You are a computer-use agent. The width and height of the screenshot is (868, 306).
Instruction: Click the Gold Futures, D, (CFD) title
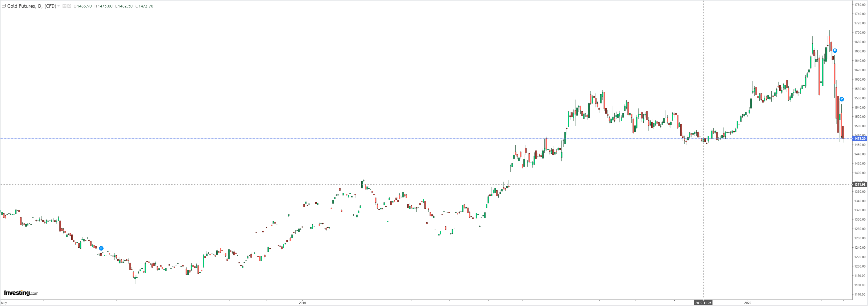tap(32, 6)
